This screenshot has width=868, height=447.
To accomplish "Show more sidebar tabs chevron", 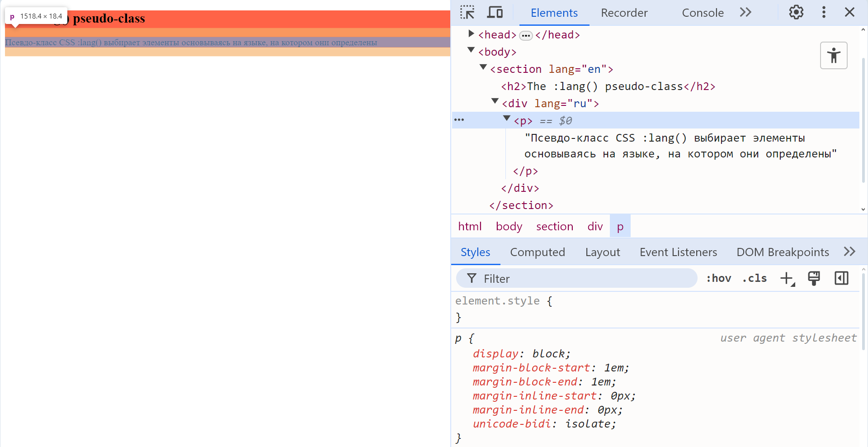I will coord(849,252).
